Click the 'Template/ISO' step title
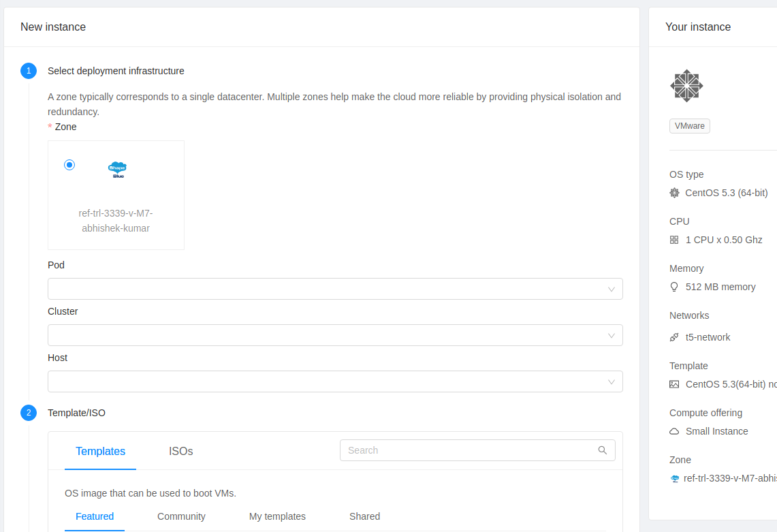The height and width of the screenshot is (532, 777). click(76, 413)
